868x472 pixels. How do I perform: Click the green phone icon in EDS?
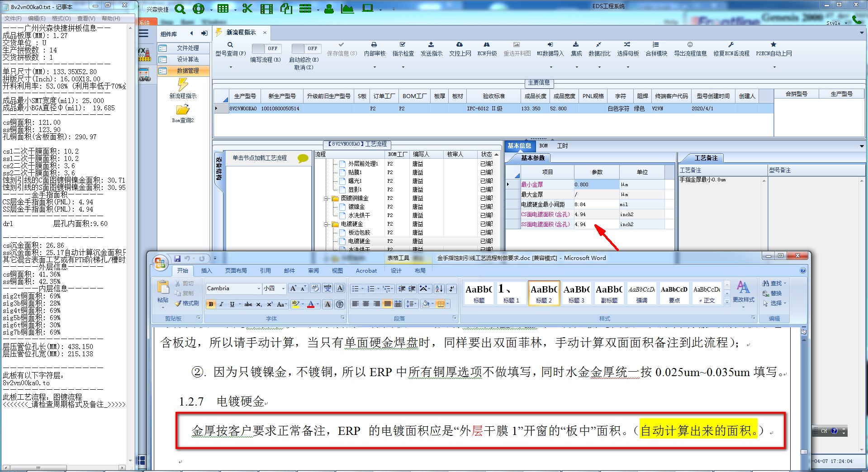click(857, 19)
